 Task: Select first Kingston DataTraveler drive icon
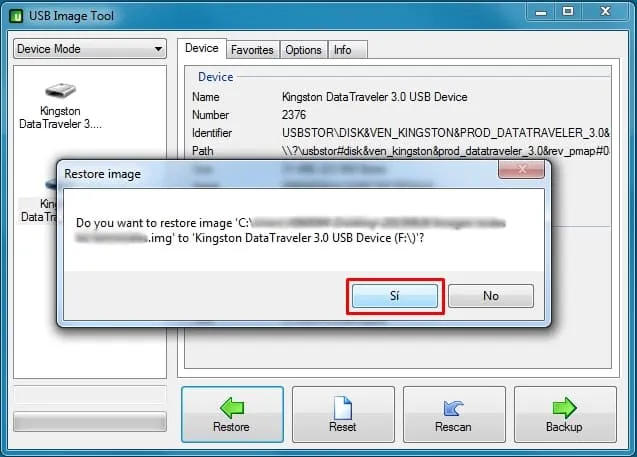pyautogui.click(x=61, y=90)
